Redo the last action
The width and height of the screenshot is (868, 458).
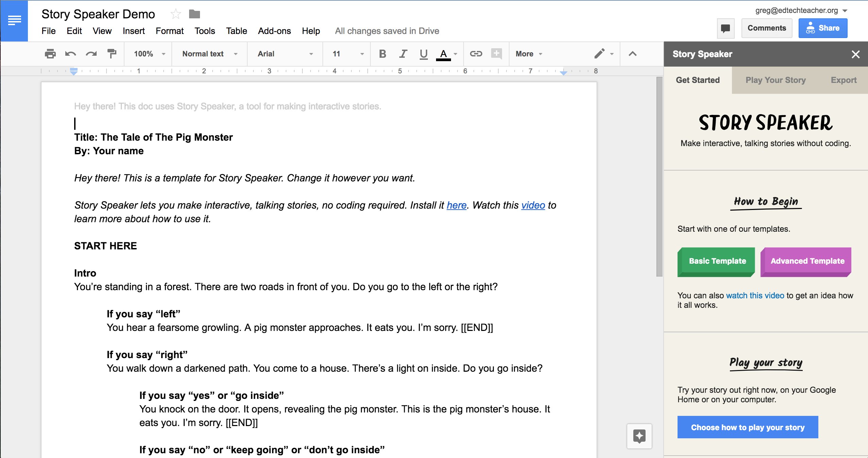click(91, 54)
